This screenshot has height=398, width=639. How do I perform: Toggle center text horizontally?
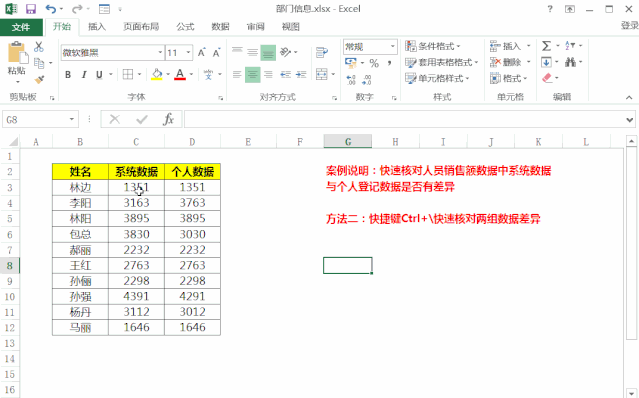[x=253, y=75]
